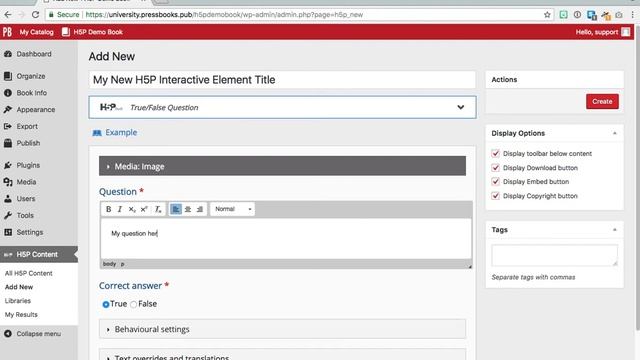Open True/False Question content type dropdown
This screenshot has width=640, height=360.
(282, 107)
